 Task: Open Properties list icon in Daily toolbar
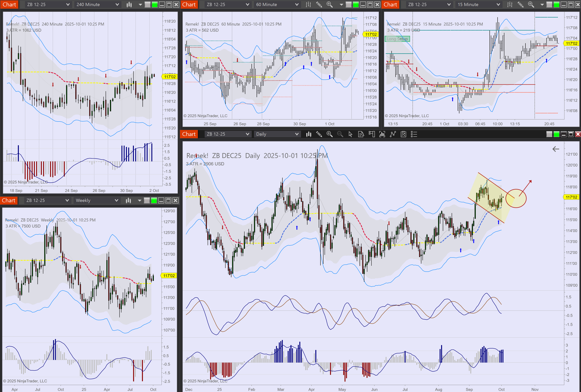pyautogui.click(x=414, y=134)
